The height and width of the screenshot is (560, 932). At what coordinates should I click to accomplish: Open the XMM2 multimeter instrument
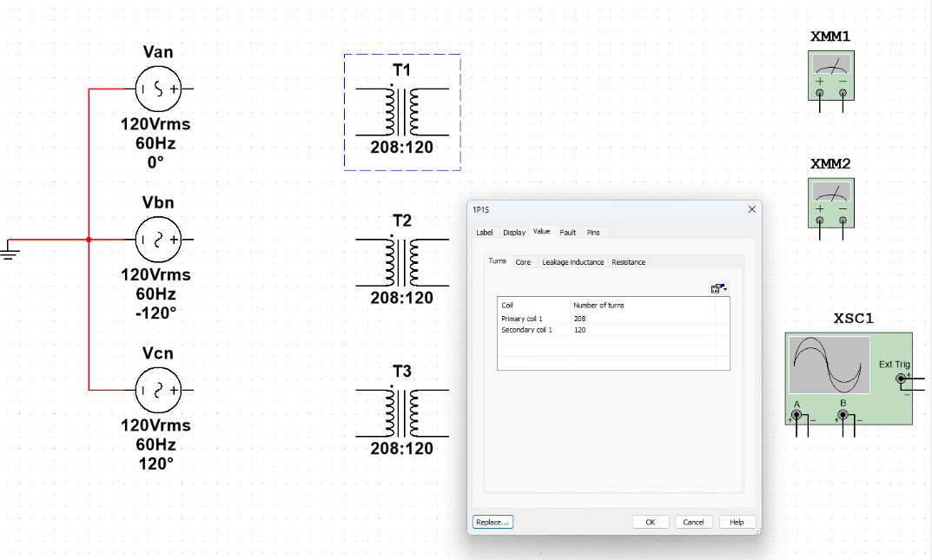pos(830,201)
